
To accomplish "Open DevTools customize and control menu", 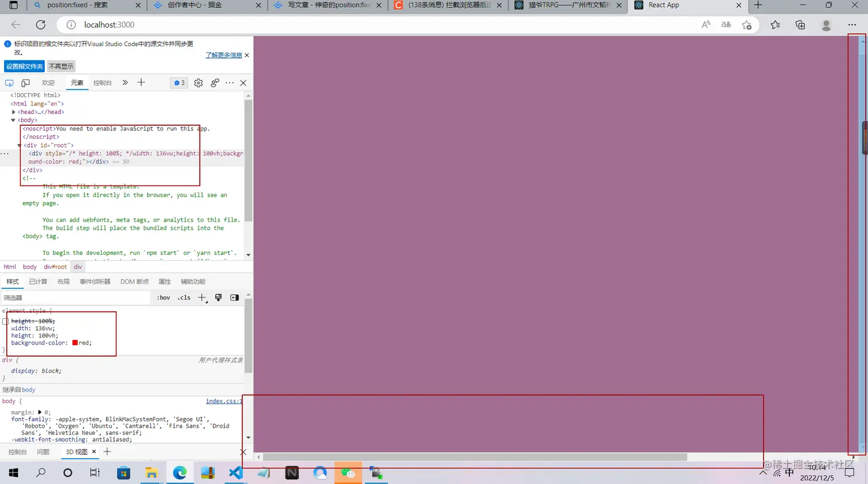I will click(x=230, y=83).
